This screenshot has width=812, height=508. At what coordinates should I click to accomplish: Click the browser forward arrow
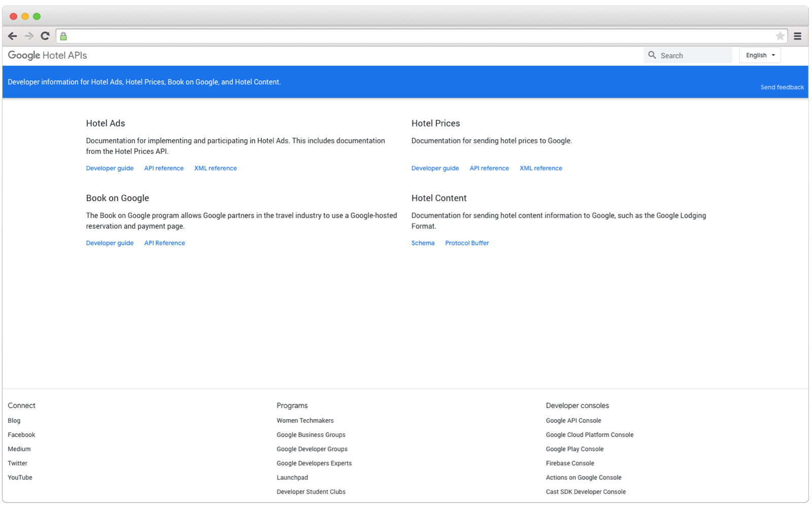coord(29,36)
